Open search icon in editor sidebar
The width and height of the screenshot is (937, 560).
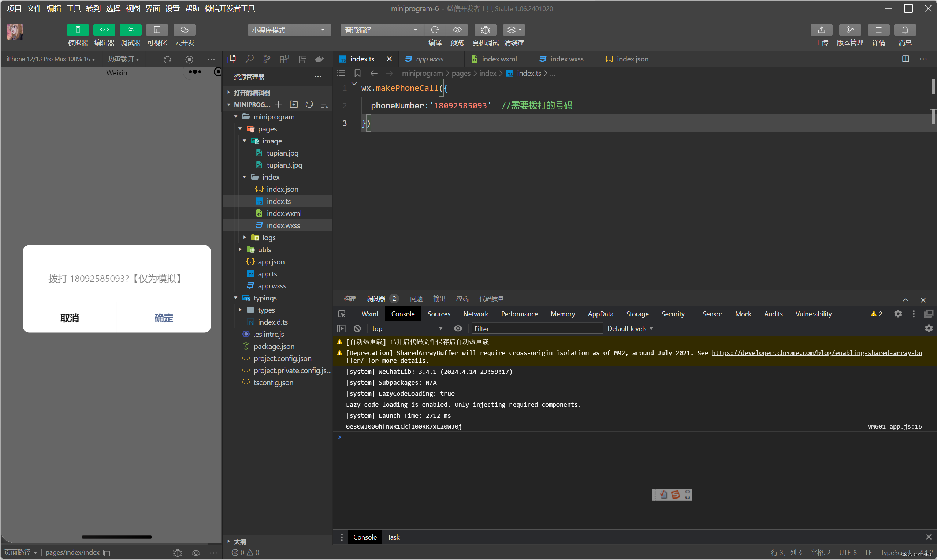249,59
